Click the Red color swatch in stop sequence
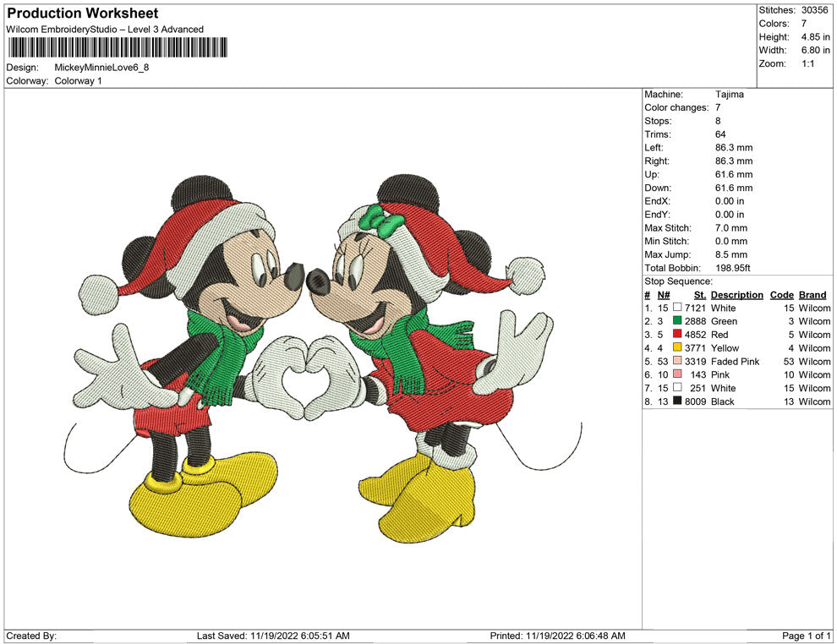 click(677, 334)
